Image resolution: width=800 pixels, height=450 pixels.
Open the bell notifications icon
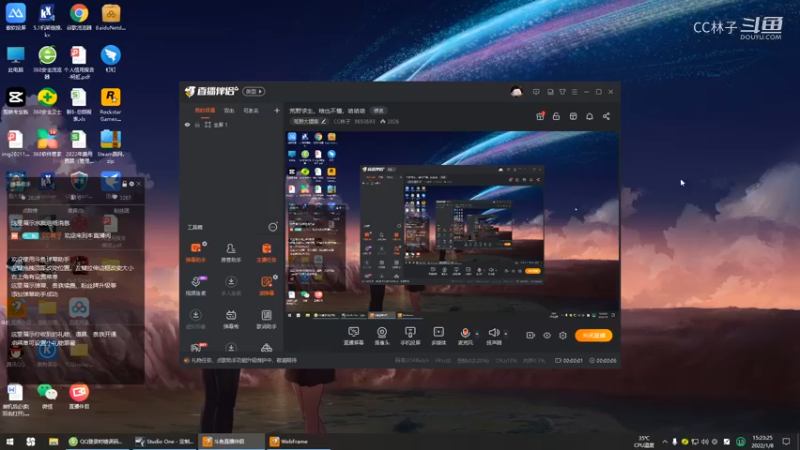[x=589, y=116]
